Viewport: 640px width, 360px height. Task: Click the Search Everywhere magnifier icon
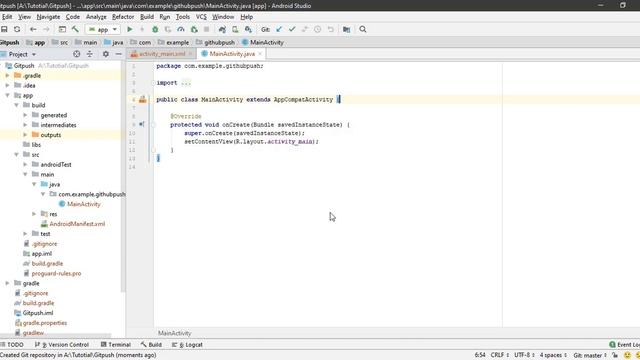click(x=363, y=29)
